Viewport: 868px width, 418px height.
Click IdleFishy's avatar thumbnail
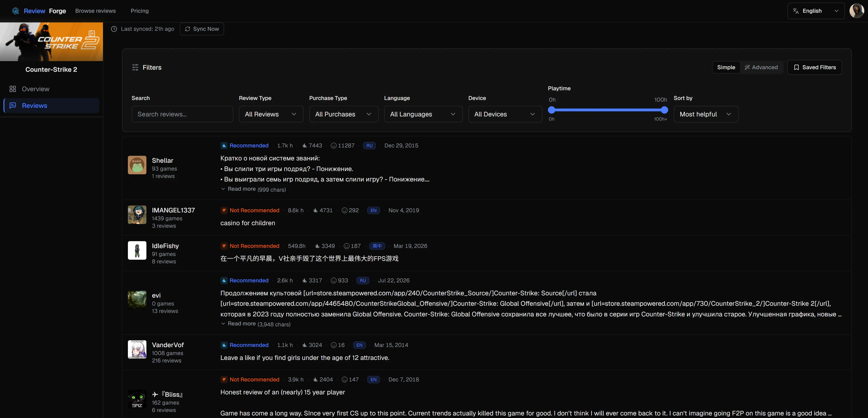pyautogui.click(x=137, y=250)
